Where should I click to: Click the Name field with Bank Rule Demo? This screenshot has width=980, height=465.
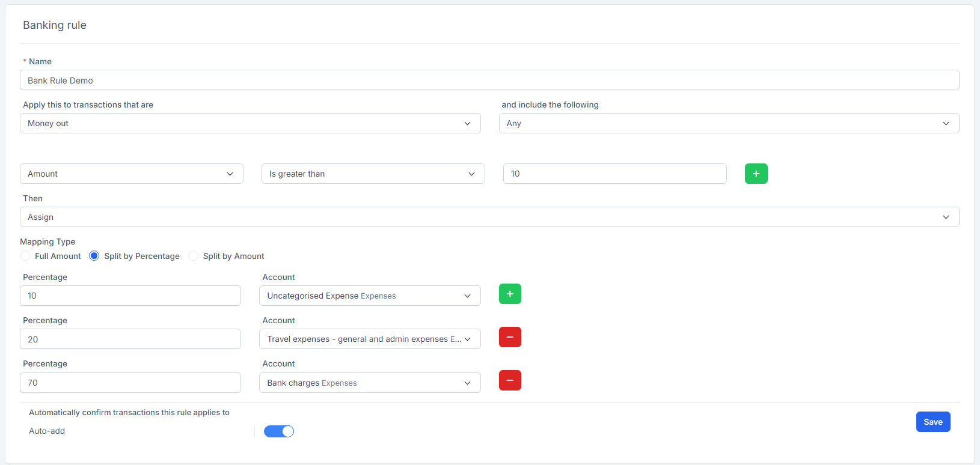[489, 81]
